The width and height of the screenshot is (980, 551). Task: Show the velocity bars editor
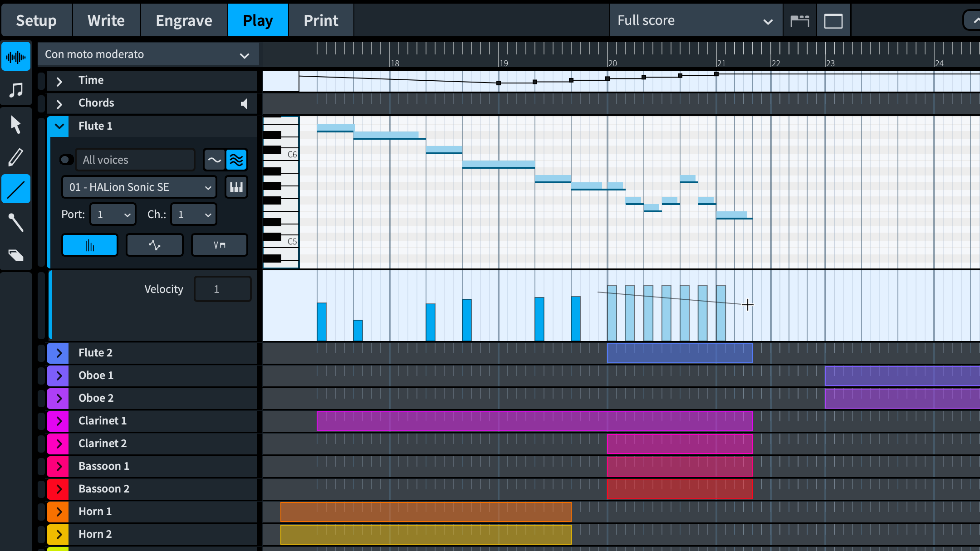click(90, 245)
